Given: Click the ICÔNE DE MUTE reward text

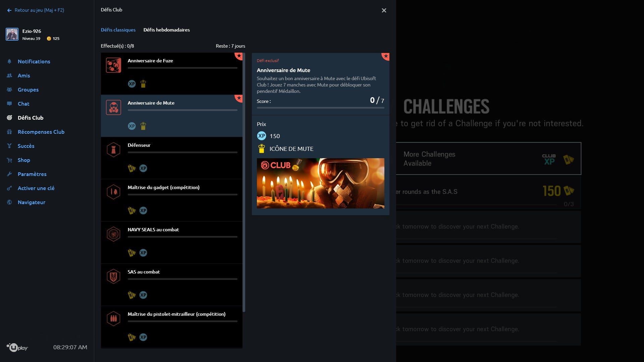Looking at the screenshot, I should click(x=291, y=149).
